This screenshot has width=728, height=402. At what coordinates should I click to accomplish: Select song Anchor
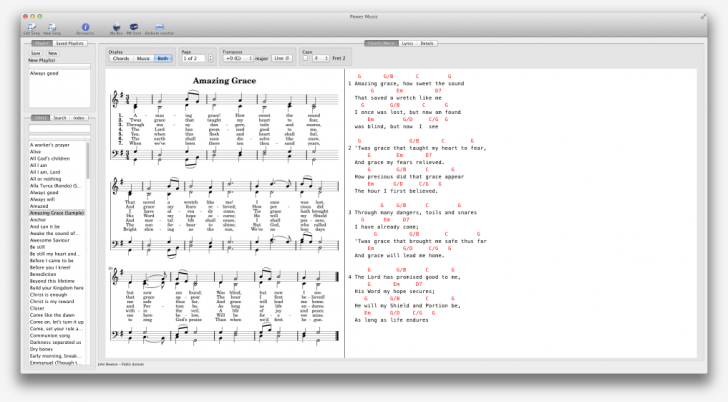coord(38,220)
